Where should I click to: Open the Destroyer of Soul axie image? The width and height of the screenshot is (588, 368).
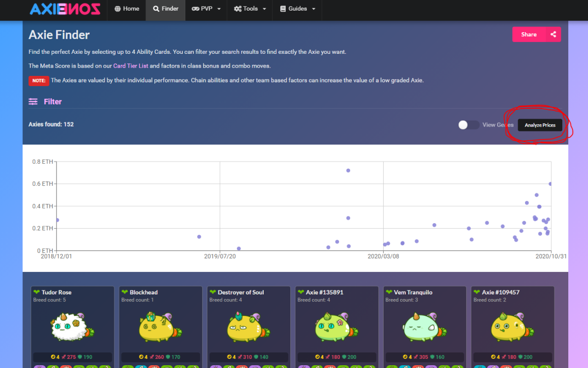click(x=249, y=327)
